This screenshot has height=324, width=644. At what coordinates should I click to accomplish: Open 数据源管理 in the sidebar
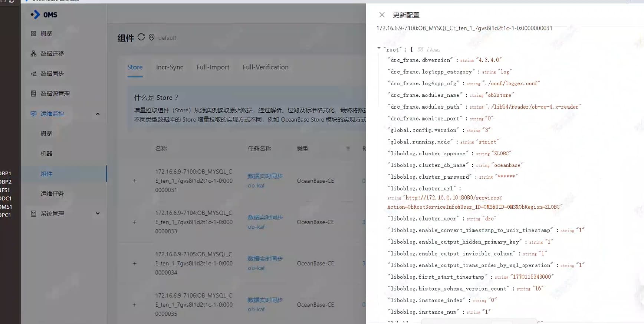(55, 93)
